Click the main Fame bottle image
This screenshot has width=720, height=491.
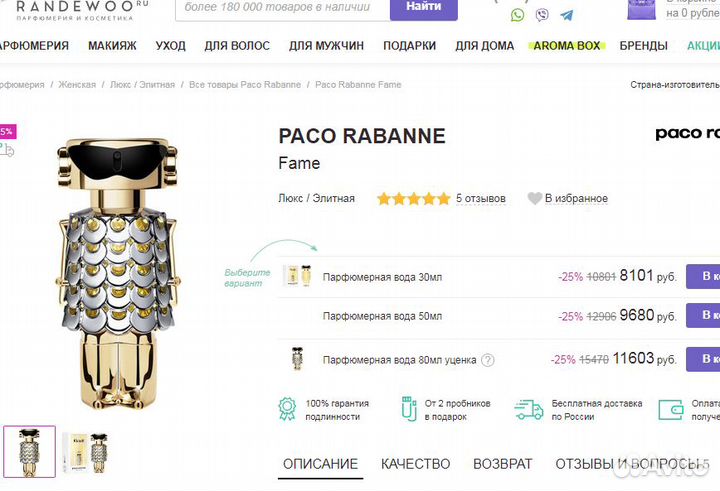coord(118,273)
